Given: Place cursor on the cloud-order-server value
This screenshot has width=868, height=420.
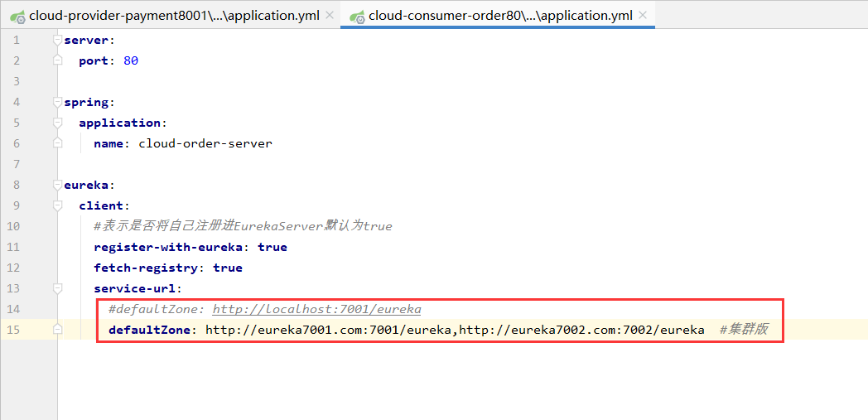Looking at the screenshot, I should coord(205,143).
